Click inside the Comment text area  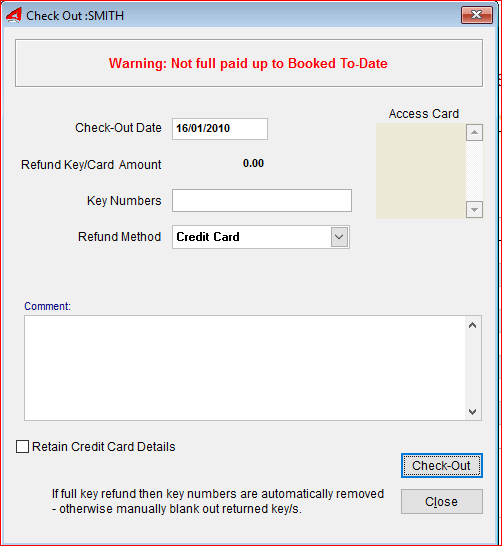pos(245,368)
